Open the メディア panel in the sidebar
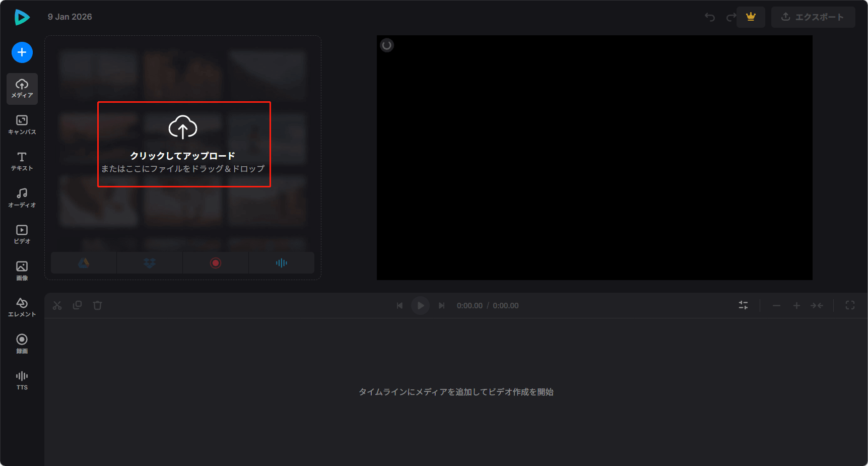The width and height of the screenshot is (868, 466). coord(22,89)
